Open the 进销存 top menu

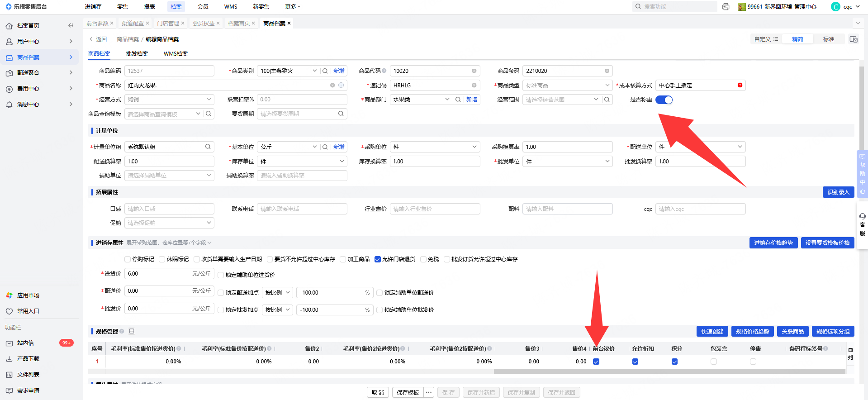93,7
